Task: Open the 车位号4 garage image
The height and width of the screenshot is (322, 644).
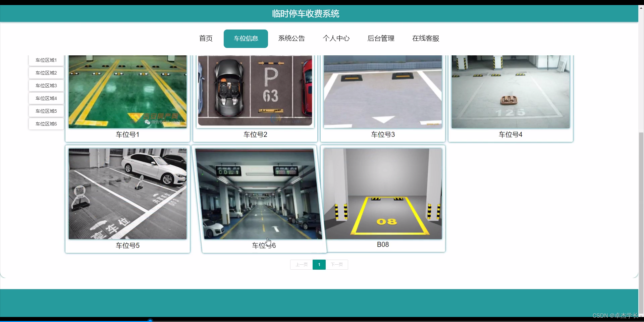Action: [x=511, y=92]
